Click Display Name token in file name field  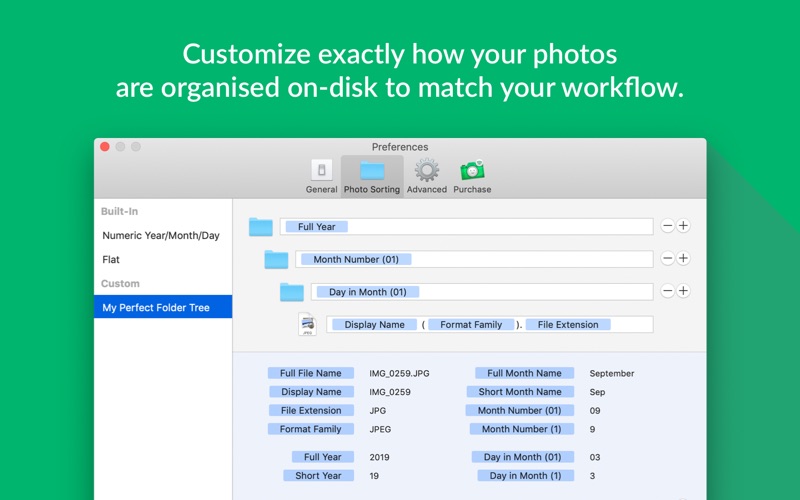[x=374, y=324]
